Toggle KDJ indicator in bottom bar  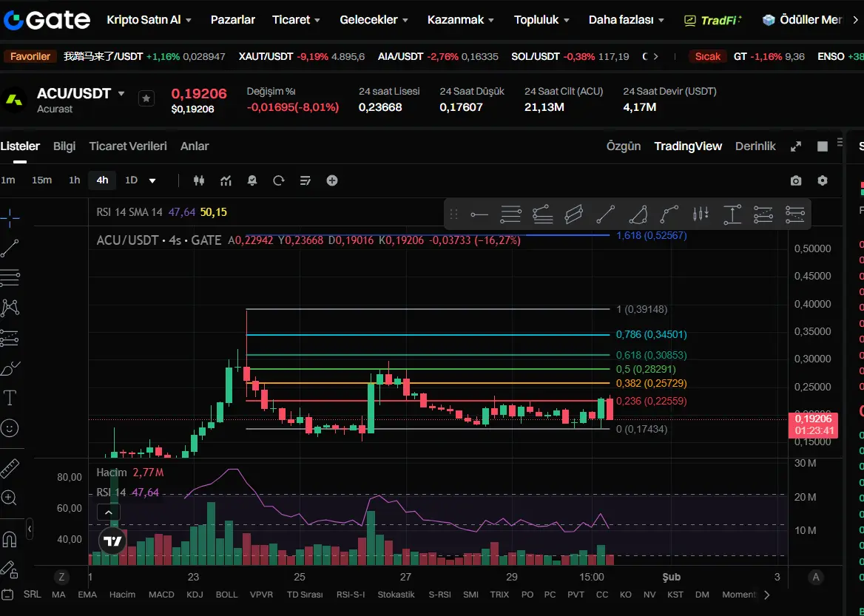coord(195,595)
